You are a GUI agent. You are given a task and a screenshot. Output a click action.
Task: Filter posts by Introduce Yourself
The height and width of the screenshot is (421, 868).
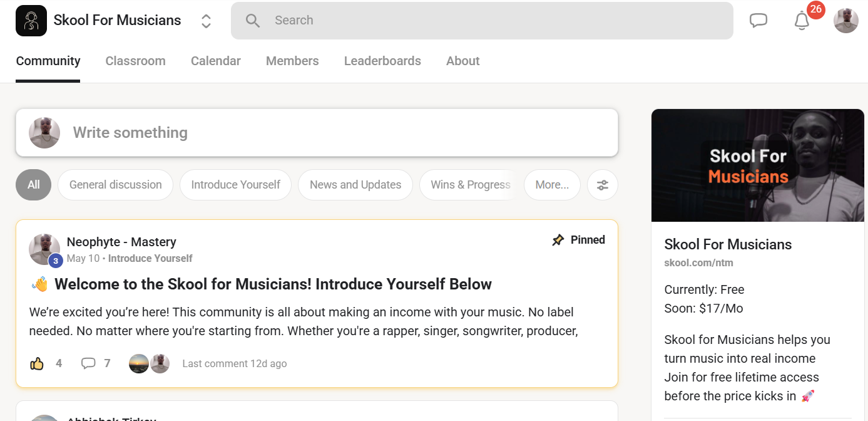click(x=236, y=185)
